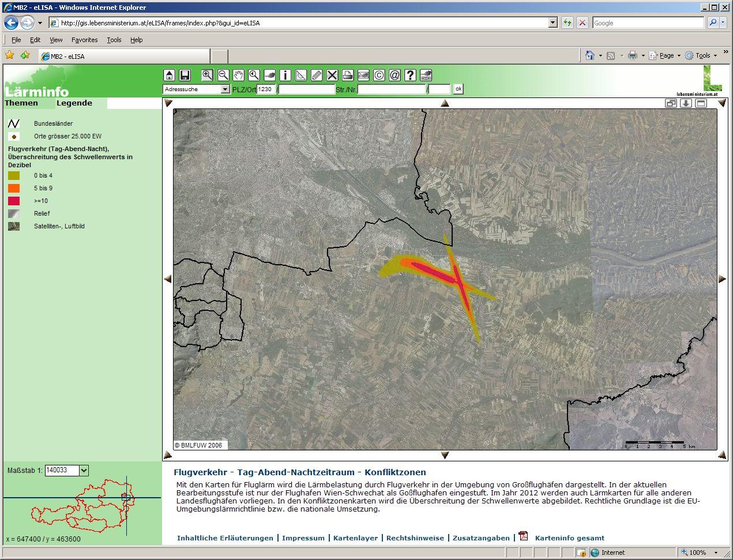Click the printer icon in the map toolbar
This screenshot has height=560, width=733.
pyautogui.click(x=348, y=75)
